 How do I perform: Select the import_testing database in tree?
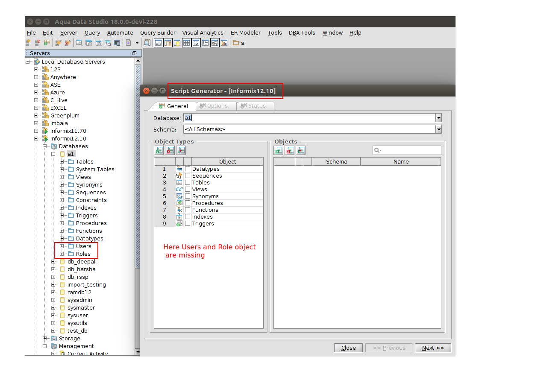pyautogui.click(x=86, y=284)
